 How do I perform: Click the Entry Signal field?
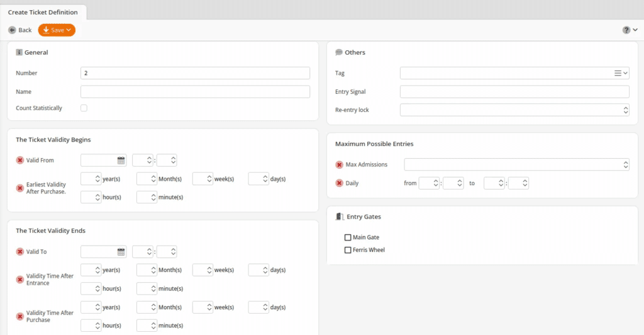coord(514,92)
